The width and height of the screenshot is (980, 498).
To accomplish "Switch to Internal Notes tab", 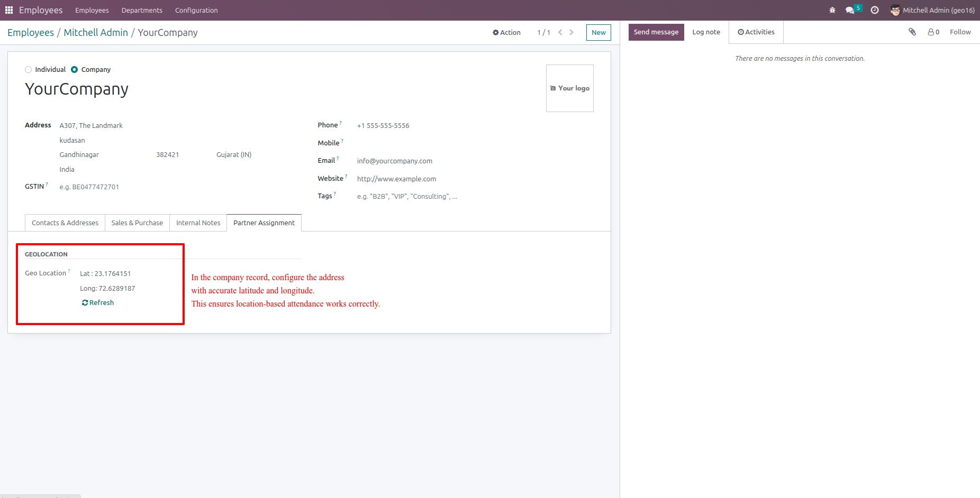I will tap(198, 223).
